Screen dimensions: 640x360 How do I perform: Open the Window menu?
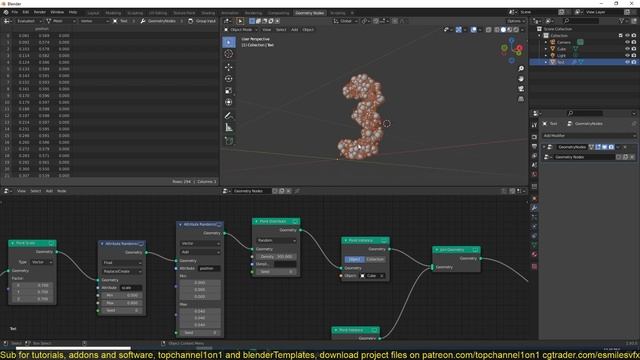click(x=57, y=12)
